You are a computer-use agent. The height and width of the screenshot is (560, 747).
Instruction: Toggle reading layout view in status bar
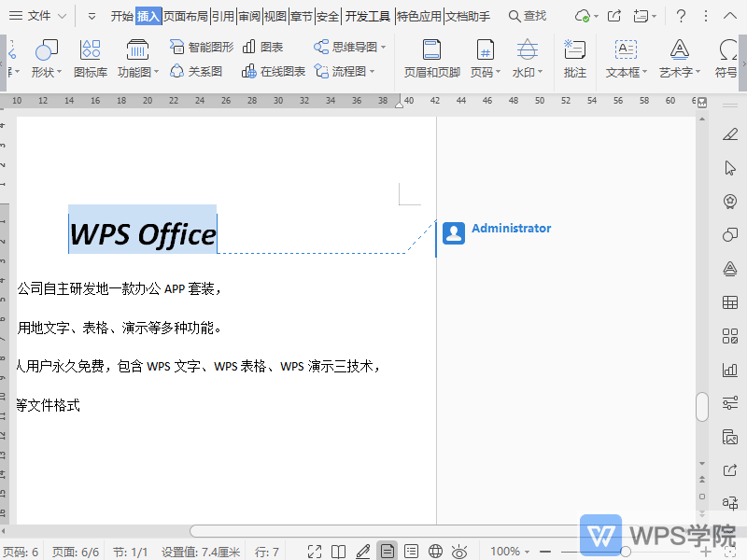[339, 552]
